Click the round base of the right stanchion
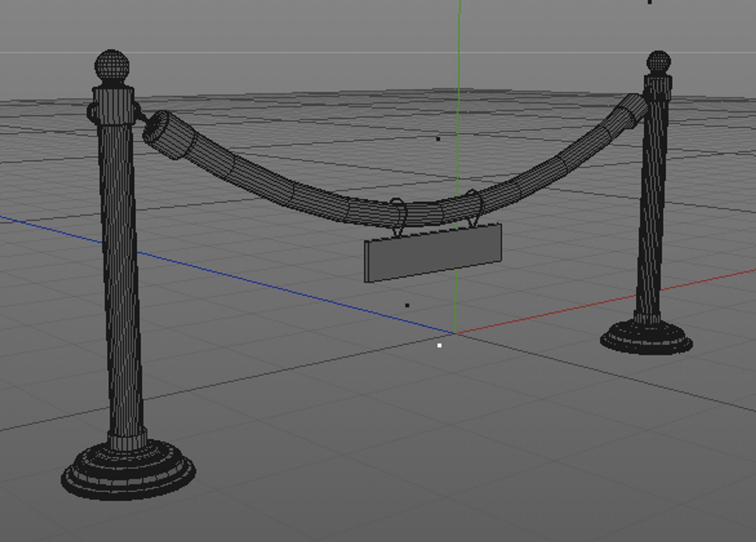The width and height of the screenshot is (756, 542). 647,338
